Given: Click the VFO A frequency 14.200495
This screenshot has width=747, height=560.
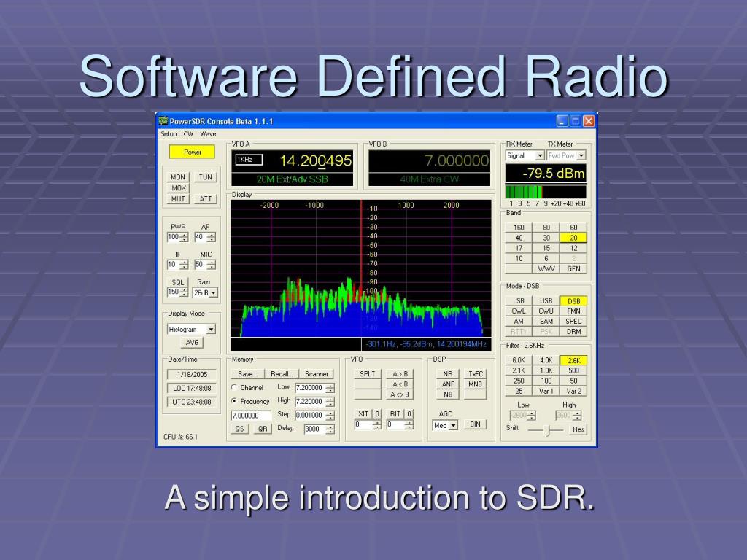Looking at the screenshot, I should tap(315, 161).
